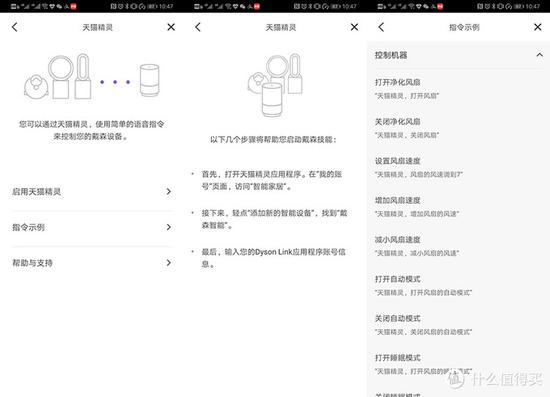Viewport: 550px width, 397px height.
Task: Tap third step mentioning Dyson Link
Action: (x=274, y=258)
